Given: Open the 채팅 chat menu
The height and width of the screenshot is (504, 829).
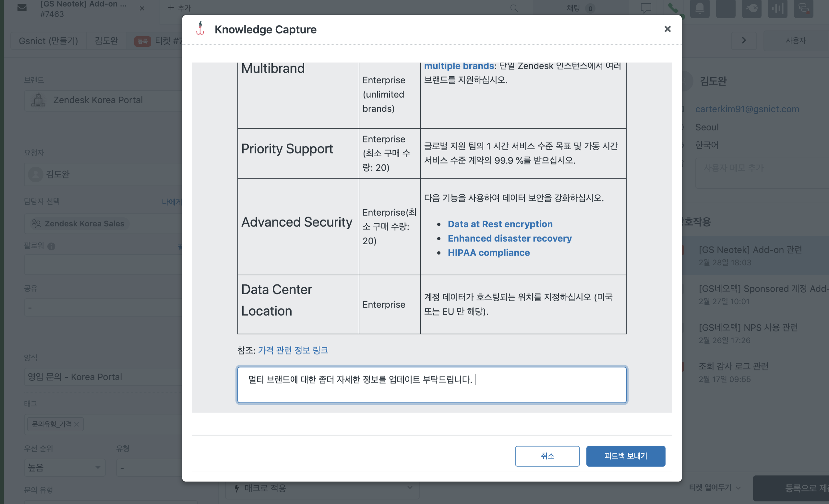Looking at the screenshot, I should [x=581, y=8].
